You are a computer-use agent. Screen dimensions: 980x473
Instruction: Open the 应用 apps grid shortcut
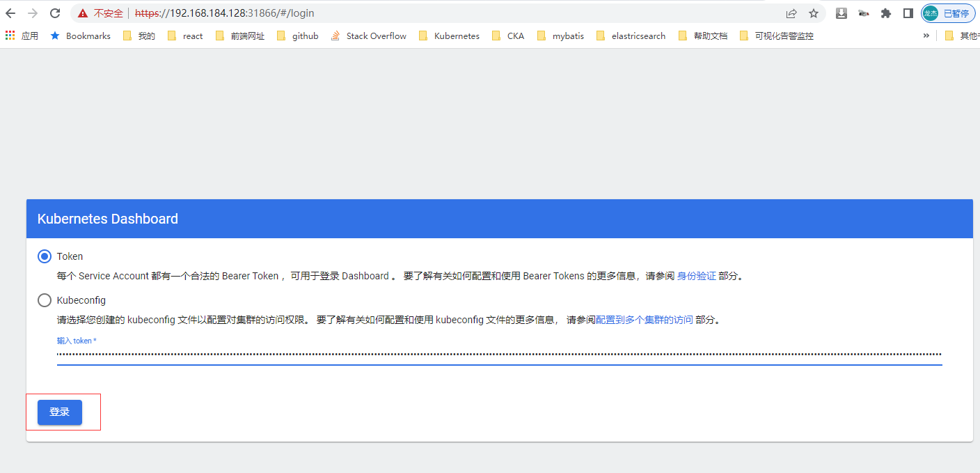(22, 36)
